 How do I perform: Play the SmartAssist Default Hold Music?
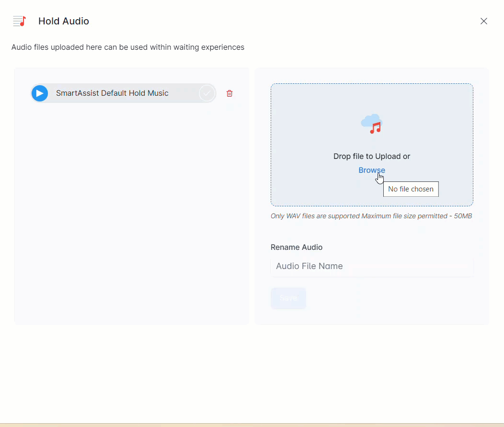[x=40, y=93]
